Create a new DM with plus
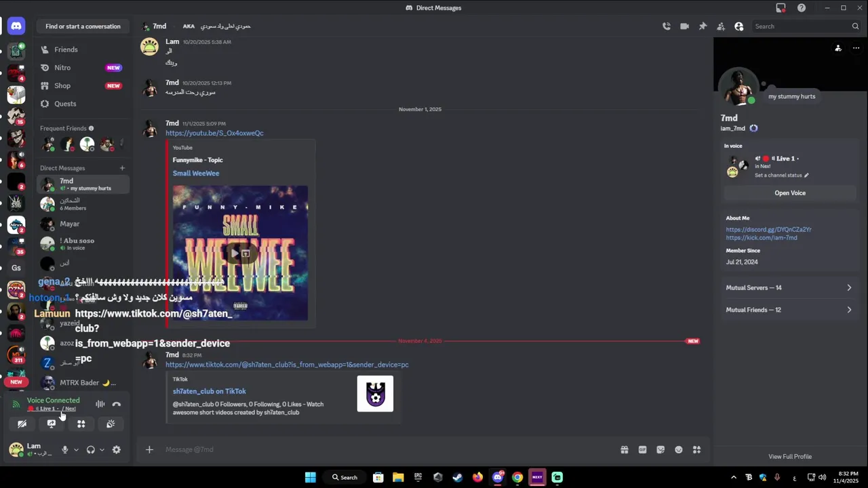This screenshot has width=868, height=488. 122,168
